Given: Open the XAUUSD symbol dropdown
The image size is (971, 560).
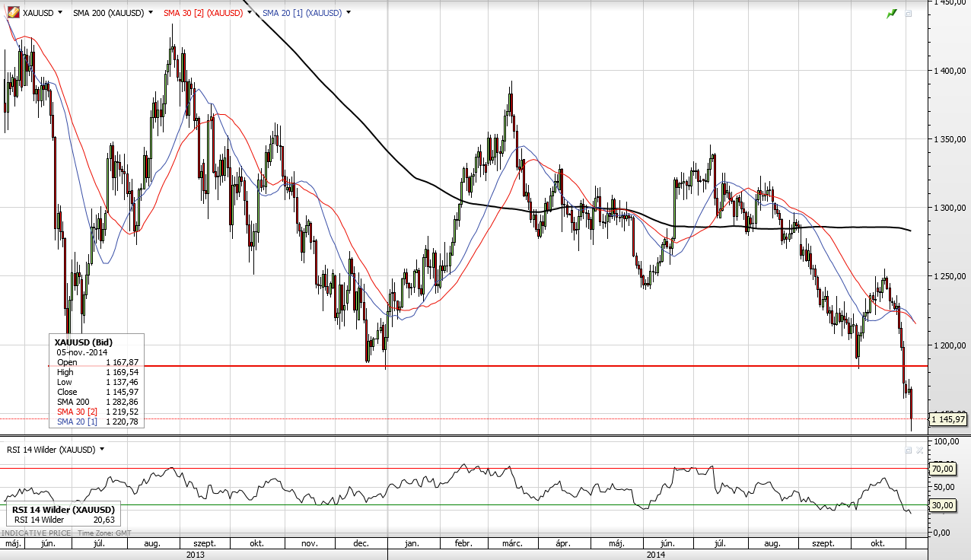Looking at the screenshot, I should (62, 13).
